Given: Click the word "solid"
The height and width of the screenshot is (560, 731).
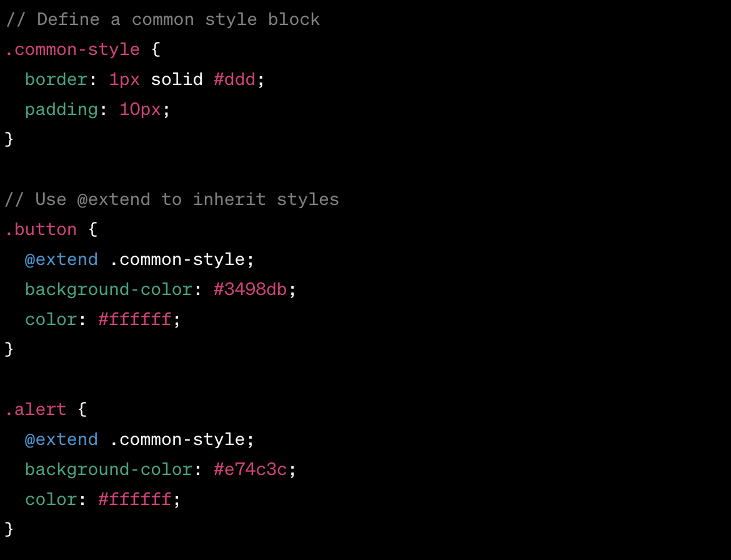Looking at the screenshot, I should 177,79.
